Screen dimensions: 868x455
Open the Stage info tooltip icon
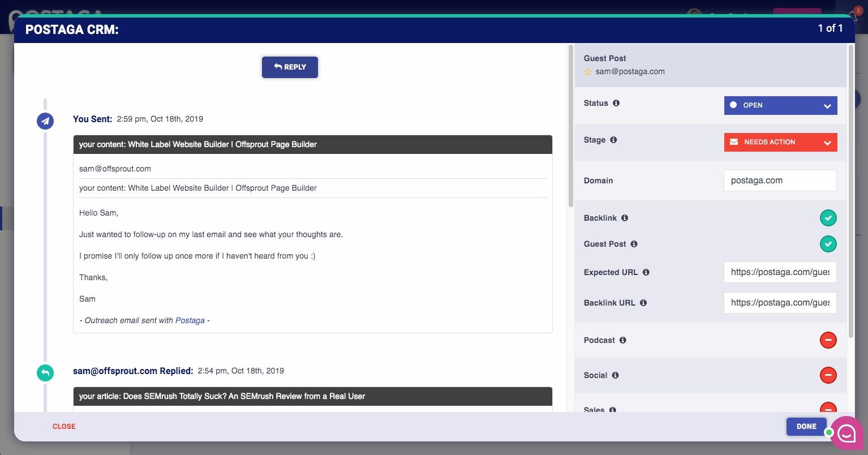pyautogui.click(x=613, y=140)
